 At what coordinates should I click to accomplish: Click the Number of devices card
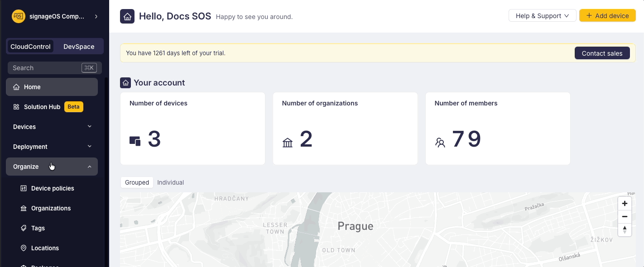coord(192,129)
